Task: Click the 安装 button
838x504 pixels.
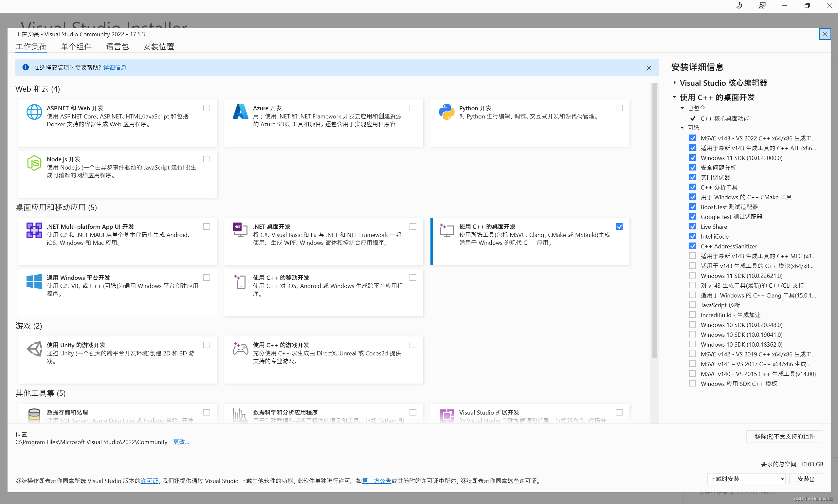Action: click(806, 479)
